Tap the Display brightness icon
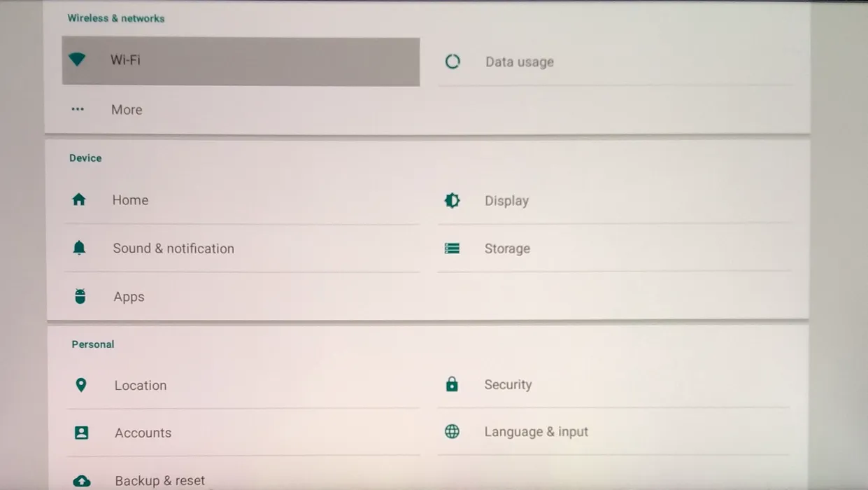This screenshot has width=868, height=490. click(453, 201)
